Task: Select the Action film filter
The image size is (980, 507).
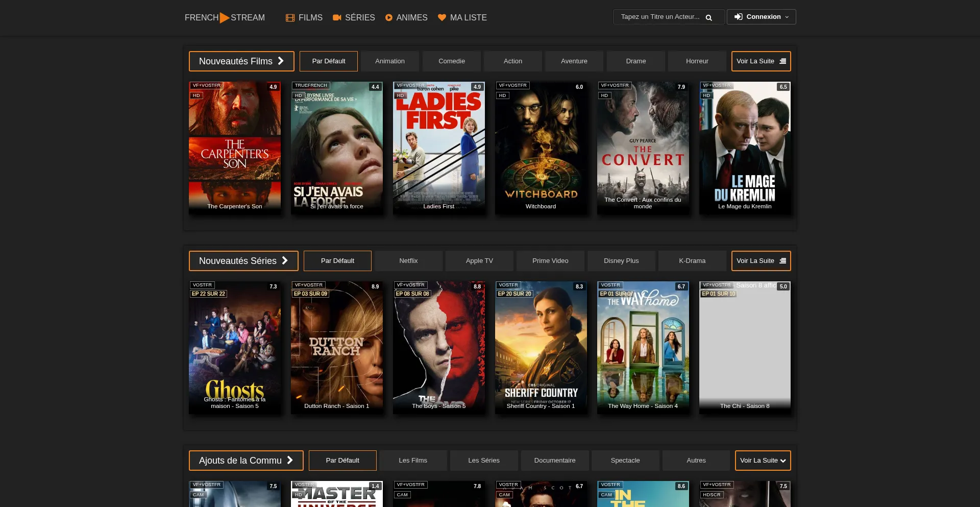Action: coord(513,61)
